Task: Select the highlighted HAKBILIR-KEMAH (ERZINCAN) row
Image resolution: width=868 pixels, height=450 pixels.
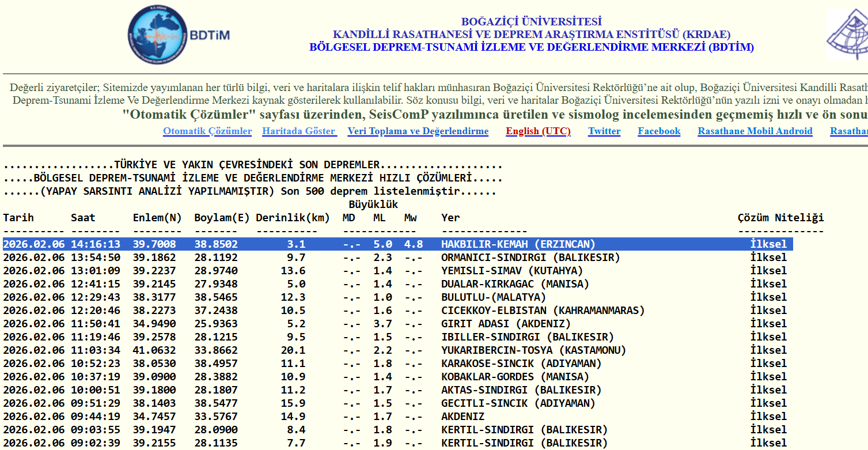Action: point(518,244)
